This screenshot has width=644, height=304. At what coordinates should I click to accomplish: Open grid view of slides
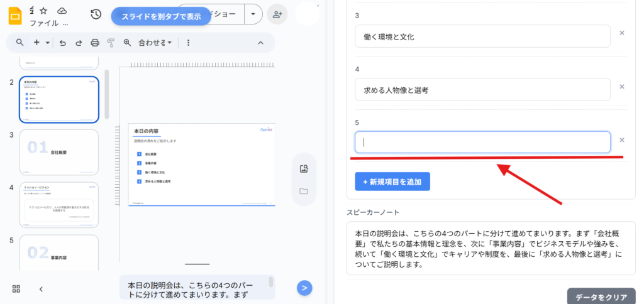click(x=16, y=289)
